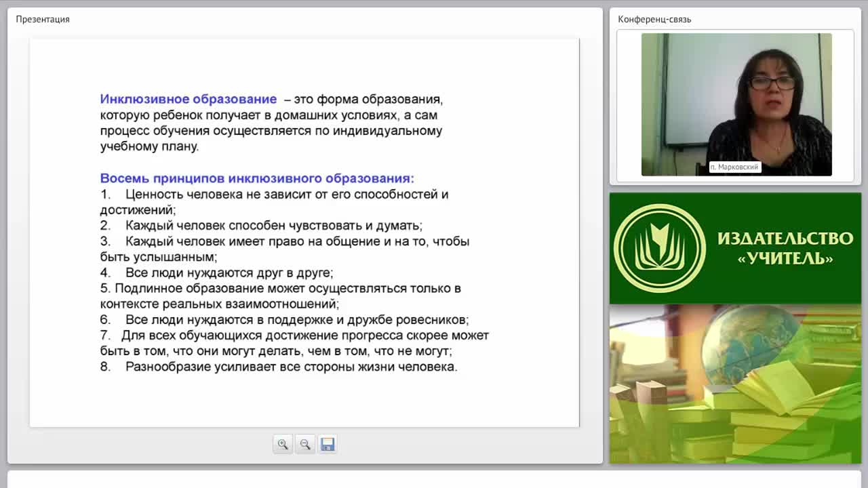Click the books and globe picture
Screen dimensions: 868x488
pos(735,384)
